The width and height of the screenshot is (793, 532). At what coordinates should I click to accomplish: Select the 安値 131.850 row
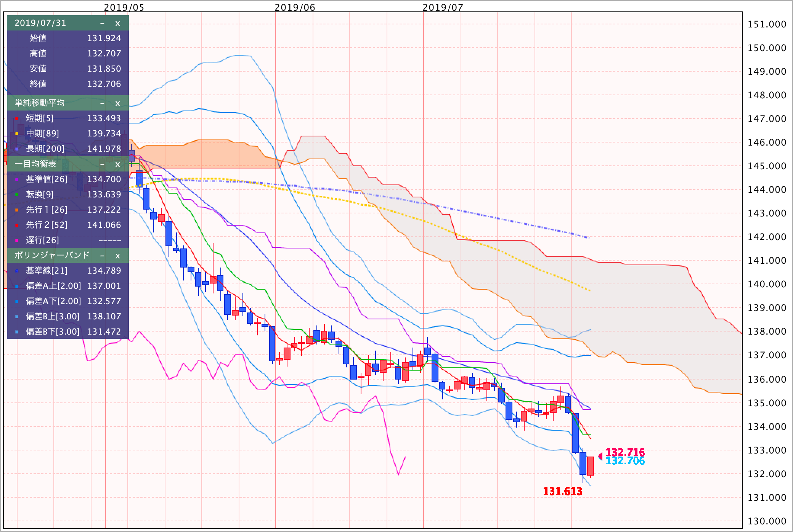(x=68, y=69)
